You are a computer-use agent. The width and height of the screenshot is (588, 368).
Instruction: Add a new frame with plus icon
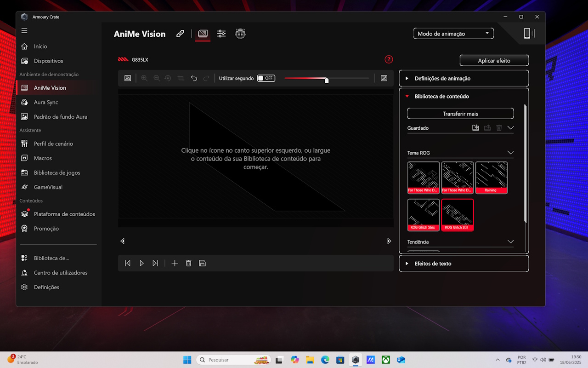(x=175, y=263)
